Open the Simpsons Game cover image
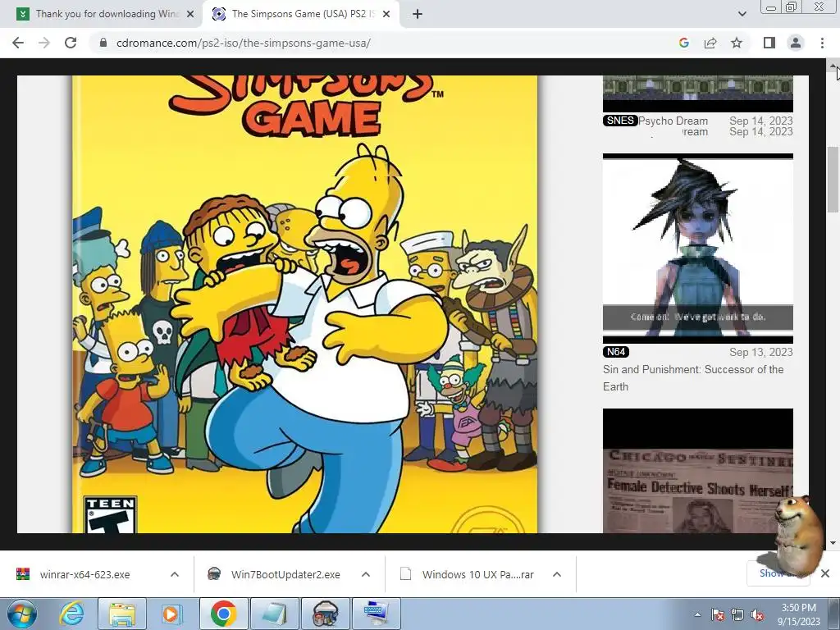The width and height of the screenshot is (840, 630). (305, 304)
